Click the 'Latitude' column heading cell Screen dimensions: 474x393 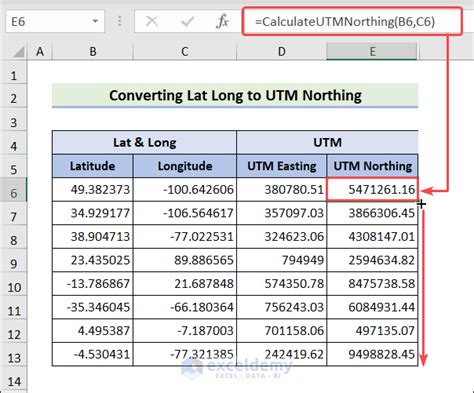pos(93,166)
